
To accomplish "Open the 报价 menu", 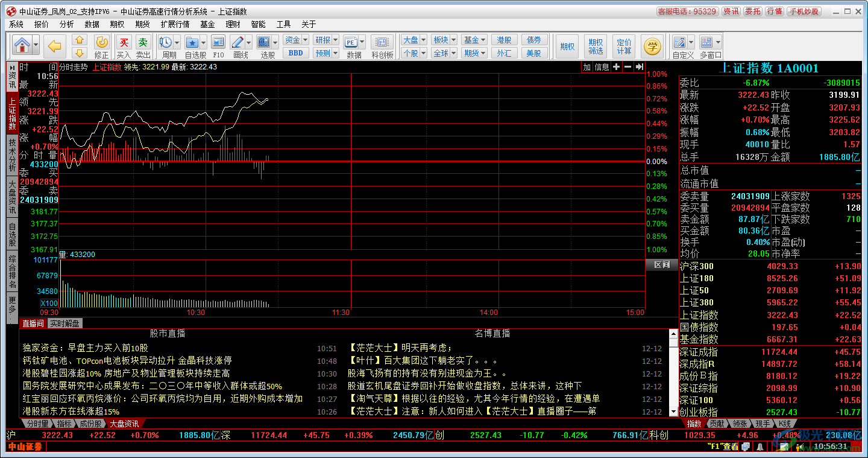I will [42, 24].
